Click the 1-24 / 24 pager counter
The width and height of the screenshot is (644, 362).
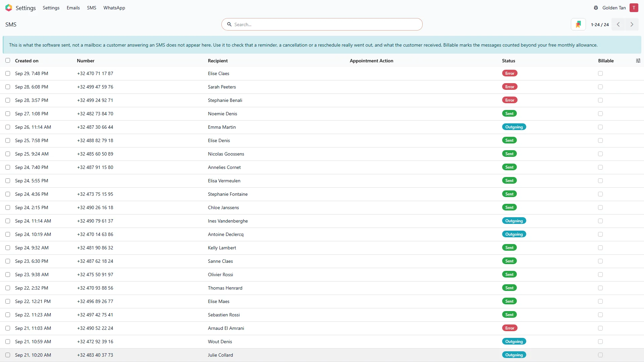(600, 24)
